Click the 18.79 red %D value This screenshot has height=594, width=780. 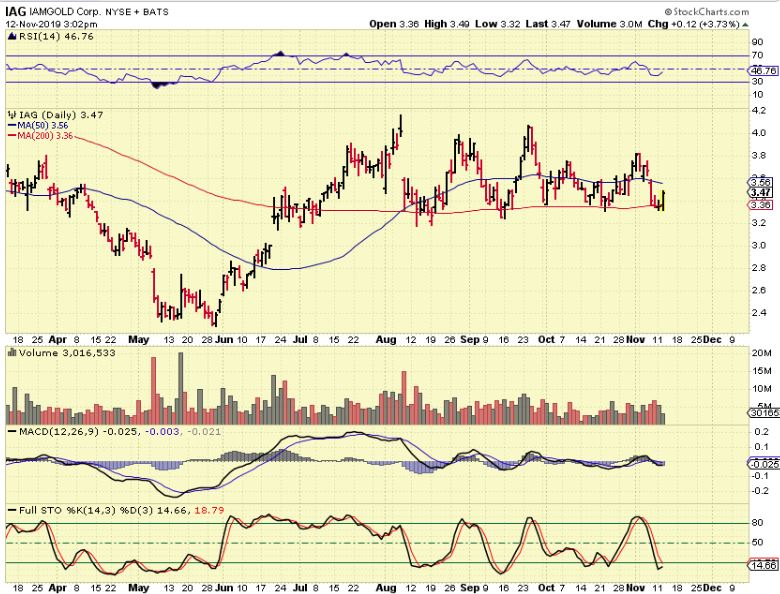(x=209, y=510)
